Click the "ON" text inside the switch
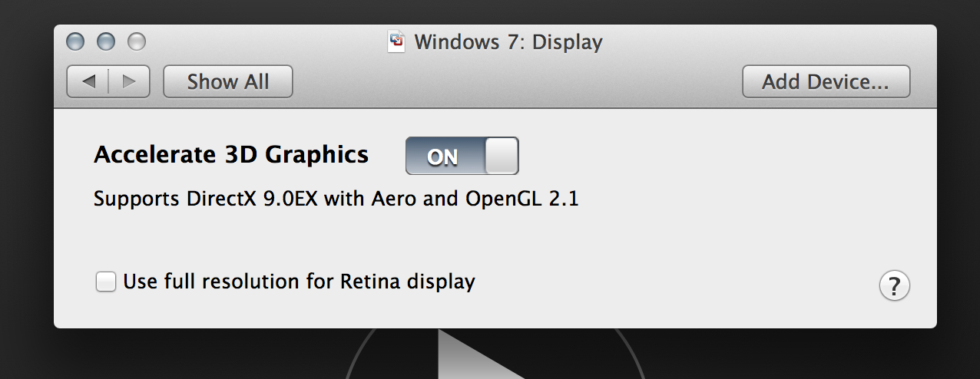 click(442, 157)
